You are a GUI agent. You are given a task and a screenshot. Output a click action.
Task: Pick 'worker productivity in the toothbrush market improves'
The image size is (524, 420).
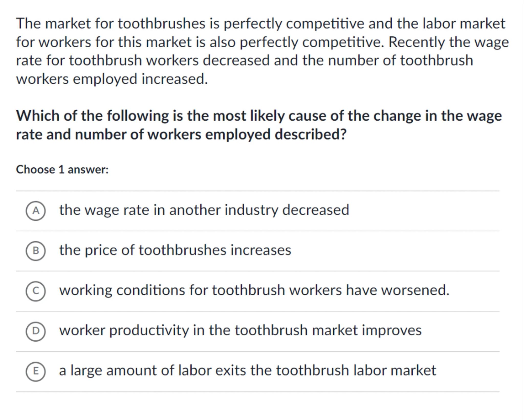[x=240, y=330]
